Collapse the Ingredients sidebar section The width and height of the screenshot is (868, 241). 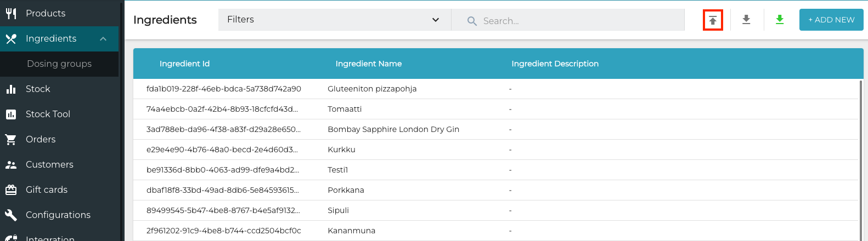(x=103, y=38)
